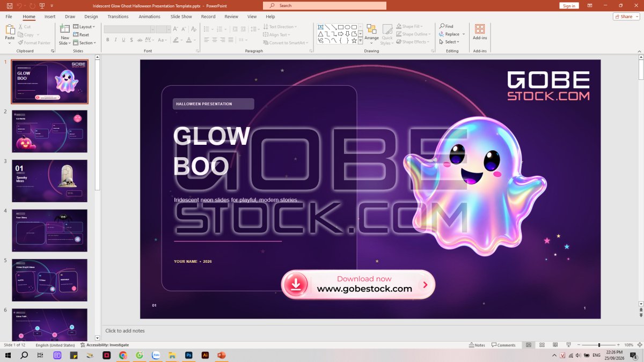Screen dimensions: 644x362
Task: Open File Explorer from taskbar
Action: 172,355
